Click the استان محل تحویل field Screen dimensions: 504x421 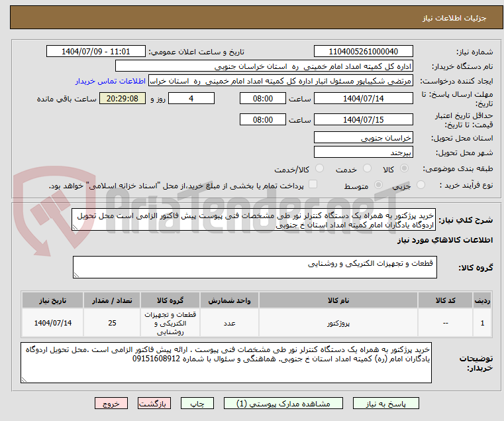tap(363, 138)
